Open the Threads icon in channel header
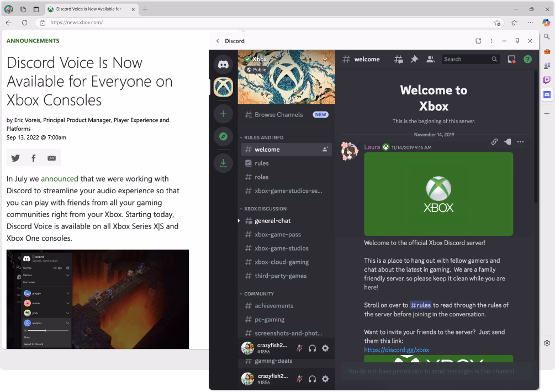The height and width of the screenshot is (392, 555). point(399,60)
